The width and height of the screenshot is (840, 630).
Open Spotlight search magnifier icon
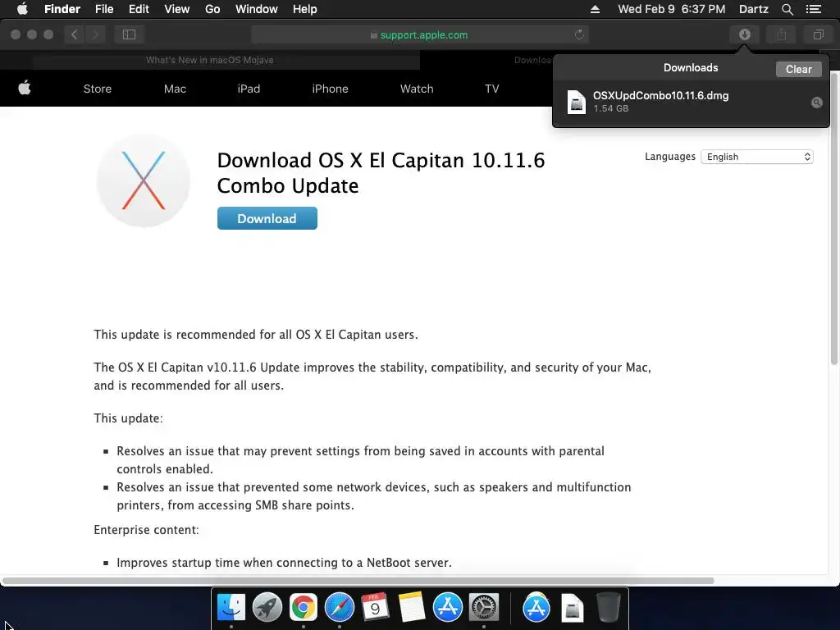tap(787, 9)
